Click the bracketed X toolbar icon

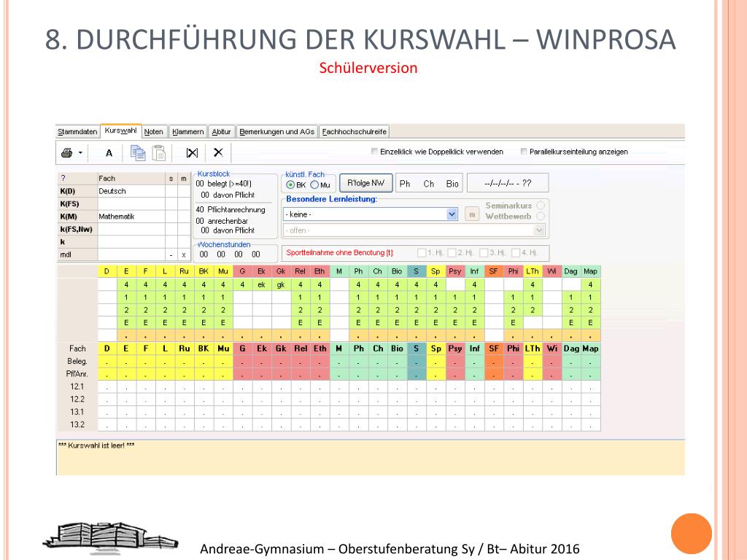(x=192, y=153)
